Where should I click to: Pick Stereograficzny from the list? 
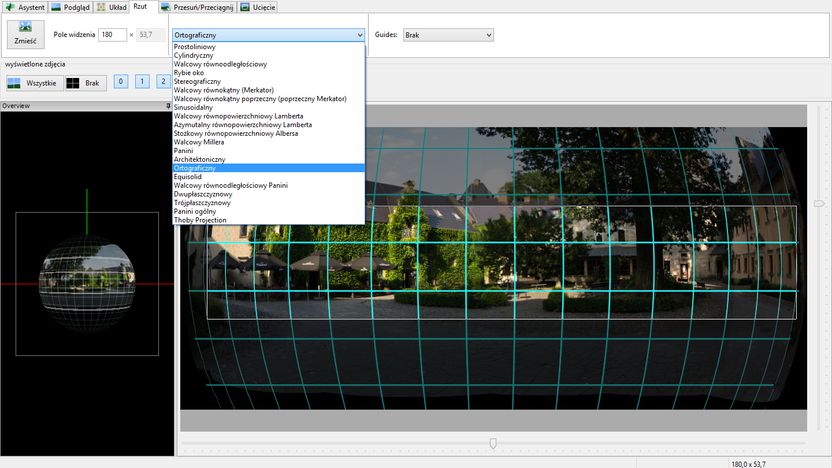[x=268, y=81]
